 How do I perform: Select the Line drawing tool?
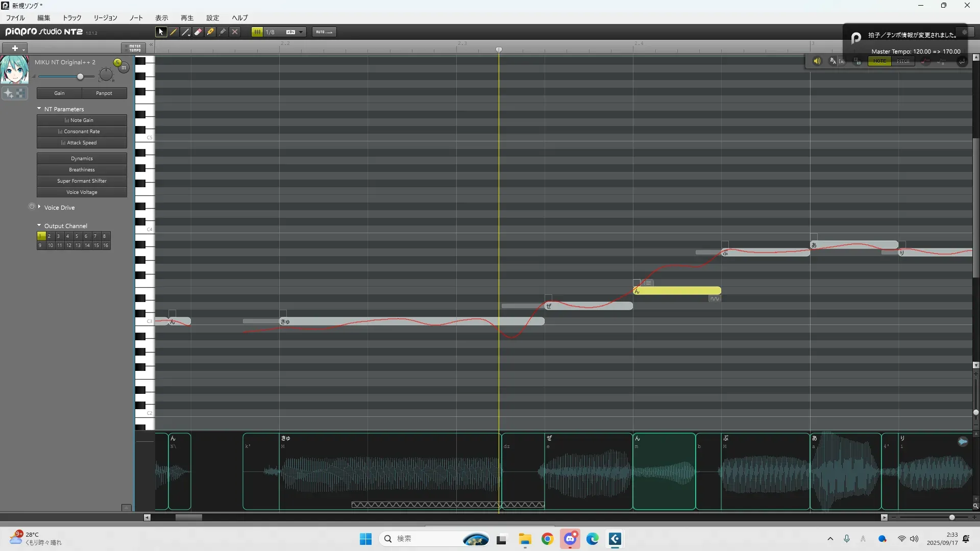(186, 32)
